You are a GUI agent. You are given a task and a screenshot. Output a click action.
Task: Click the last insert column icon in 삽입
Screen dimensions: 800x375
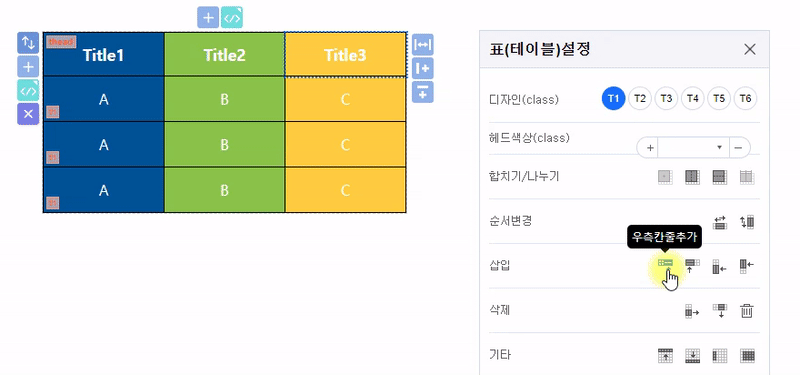[746, 266]
